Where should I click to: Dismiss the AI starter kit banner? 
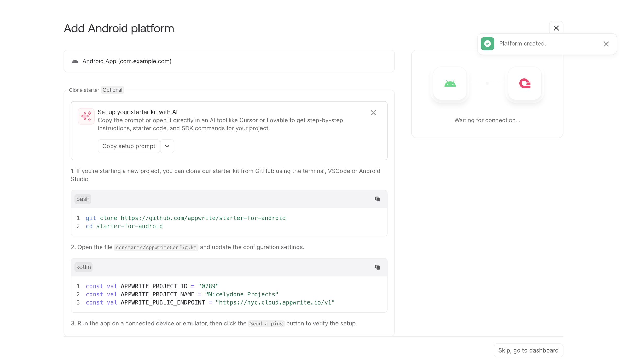point(373,112)
